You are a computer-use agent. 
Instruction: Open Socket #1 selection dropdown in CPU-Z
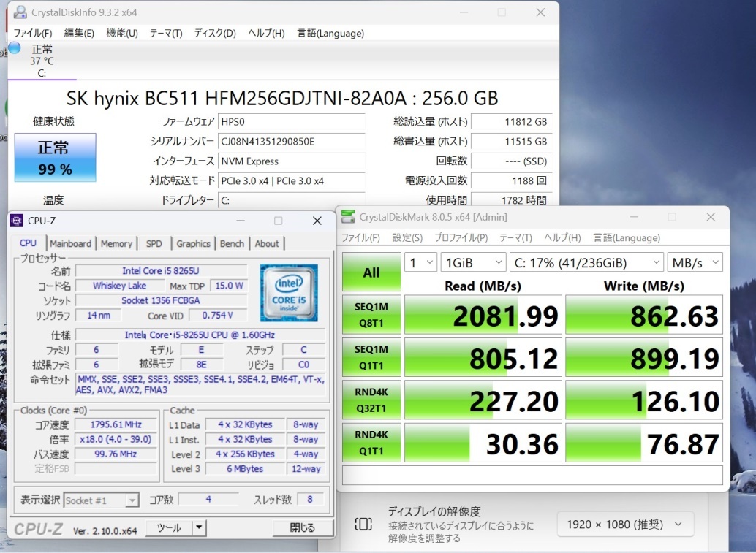(101, 500)
